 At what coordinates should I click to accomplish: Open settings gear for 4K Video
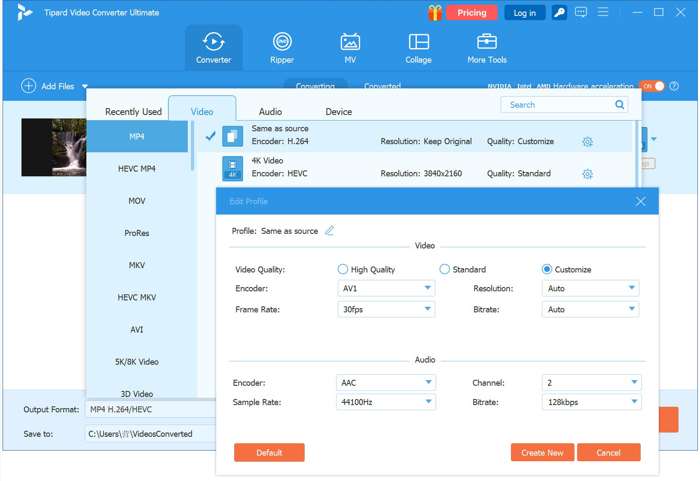coord(588,174)
